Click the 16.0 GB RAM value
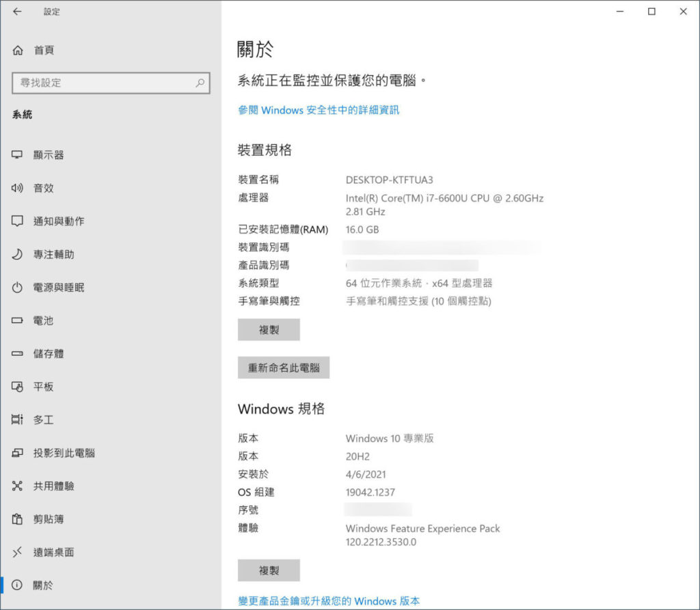The height and width of the screenshot is (610, 700). coord(362,230)
